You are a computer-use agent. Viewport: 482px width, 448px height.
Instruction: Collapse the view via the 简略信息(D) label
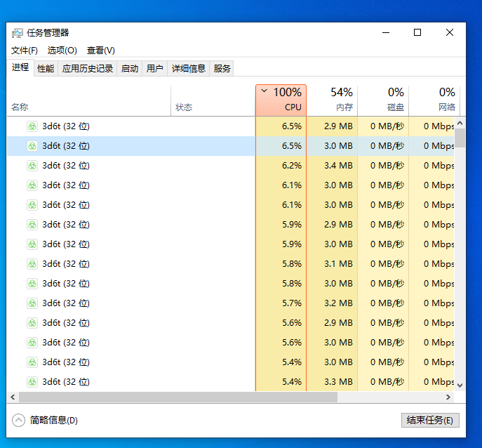53,420
